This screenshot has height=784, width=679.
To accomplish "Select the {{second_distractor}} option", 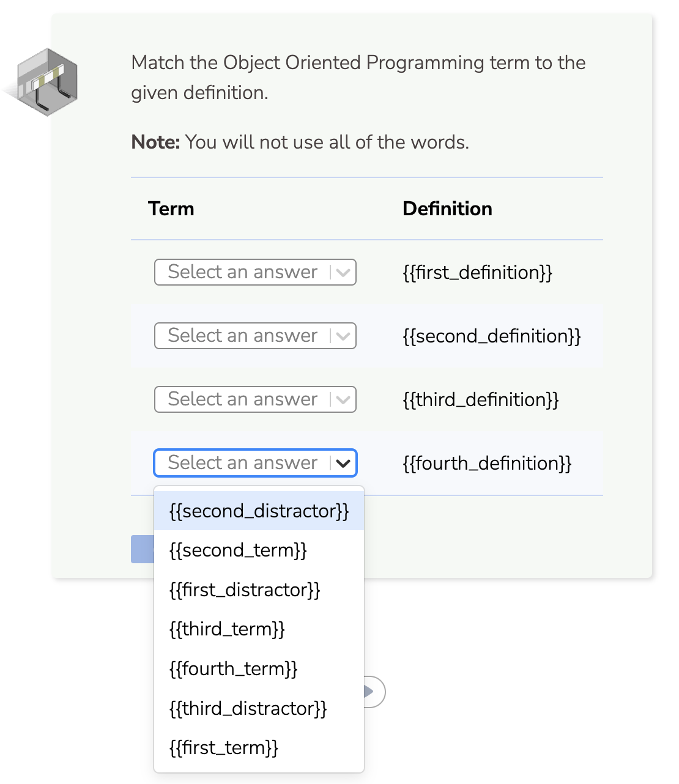I will coord(259,511).
